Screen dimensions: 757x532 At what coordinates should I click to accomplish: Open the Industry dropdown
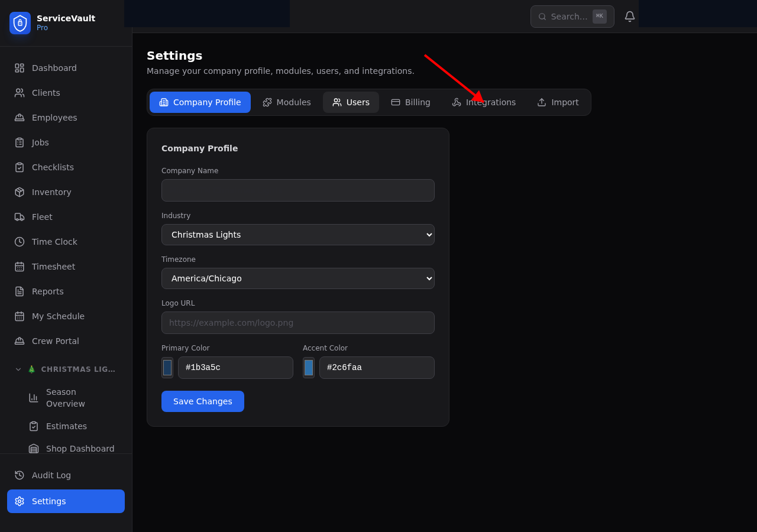tap(297, 235)
